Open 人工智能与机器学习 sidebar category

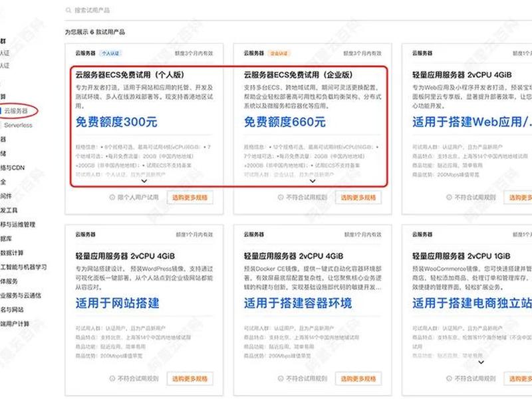[x=23, y=267]
